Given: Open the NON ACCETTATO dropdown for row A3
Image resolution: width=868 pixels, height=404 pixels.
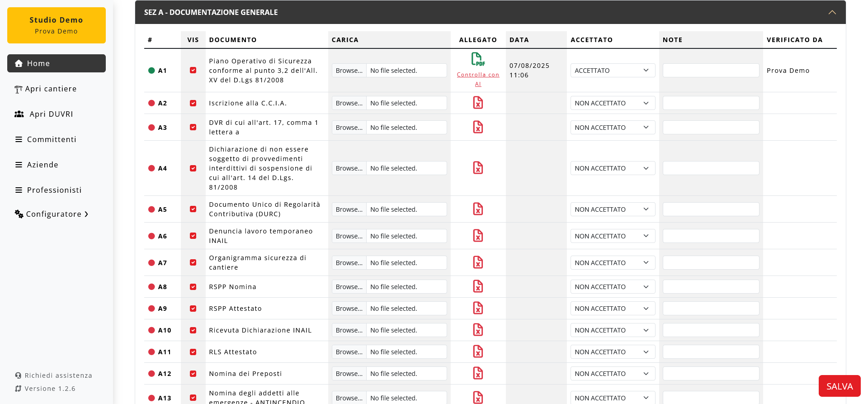Looking at the screenshot, I should pyautogui.click(x=612, y=128).
